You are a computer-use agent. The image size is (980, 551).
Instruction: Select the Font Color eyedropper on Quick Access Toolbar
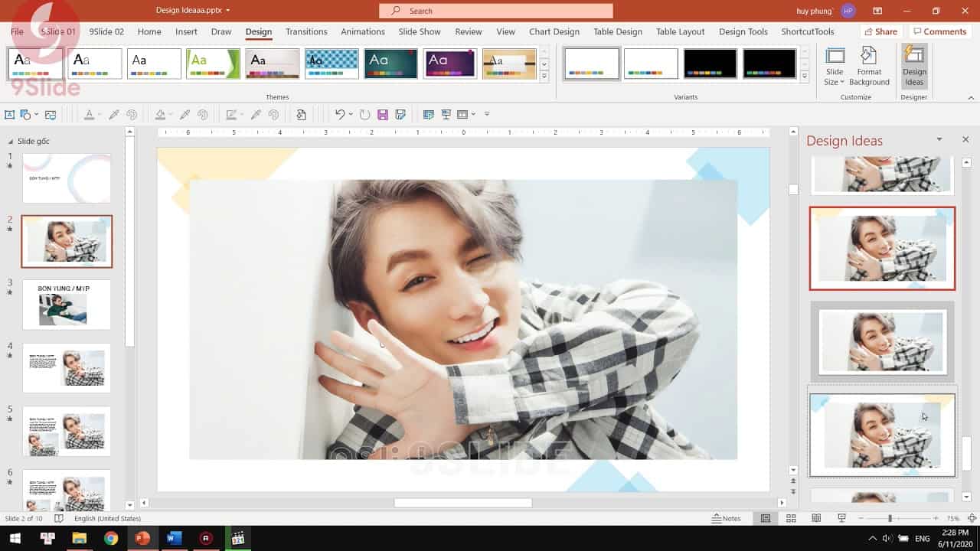(112, 114)
